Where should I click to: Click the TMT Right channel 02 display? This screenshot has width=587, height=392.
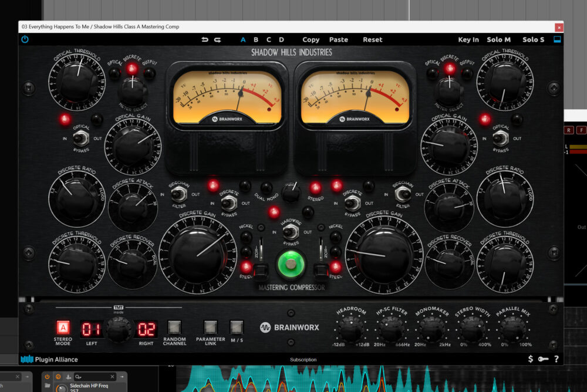(146, 329)
